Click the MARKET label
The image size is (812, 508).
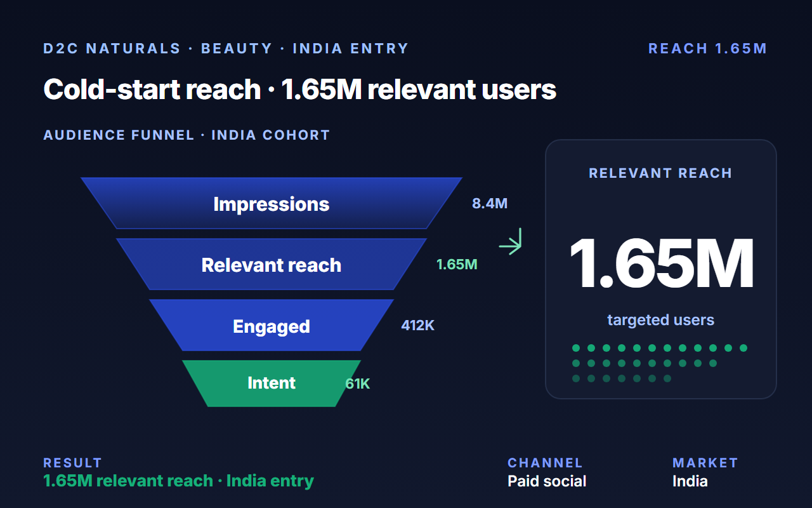[705, 462]
